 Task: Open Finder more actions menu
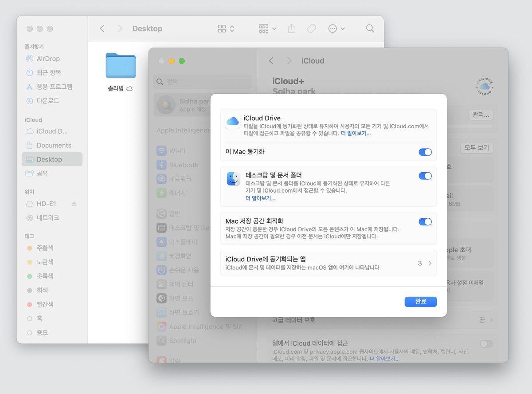(336, 28)
